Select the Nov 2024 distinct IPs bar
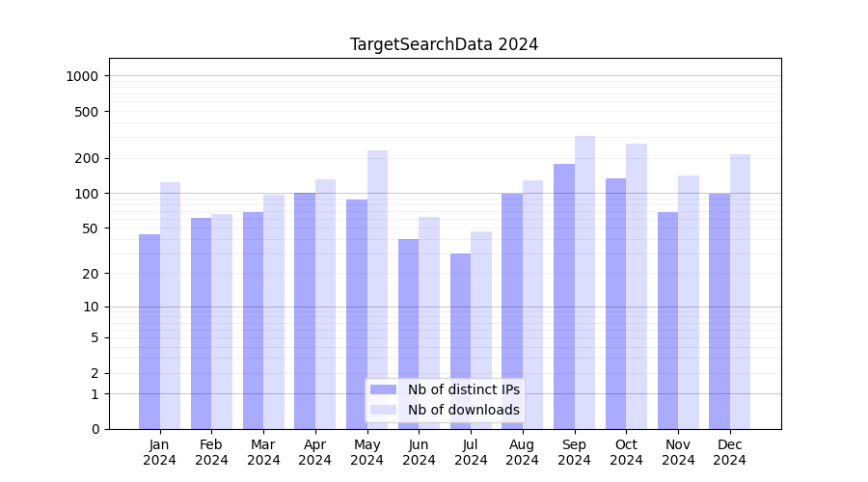This screenshot has height=482, width=868. (x=668, y=320)
